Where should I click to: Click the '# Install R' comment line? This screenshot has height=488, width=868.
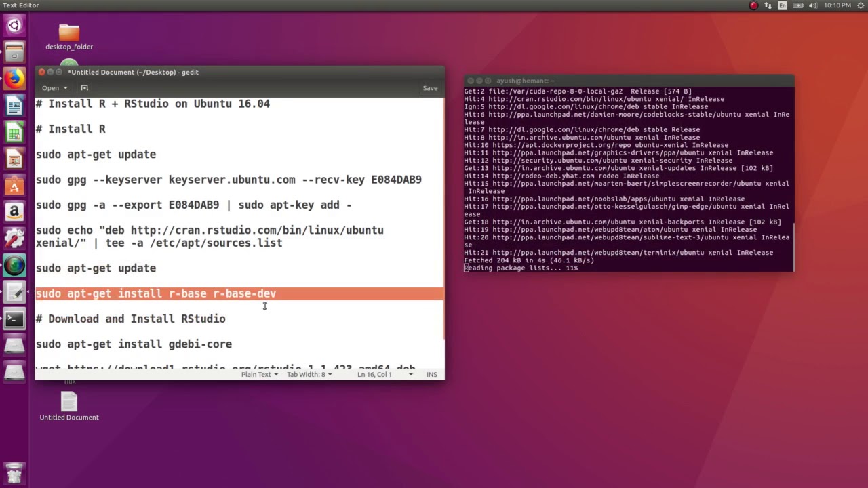click(x=71, y=129)
